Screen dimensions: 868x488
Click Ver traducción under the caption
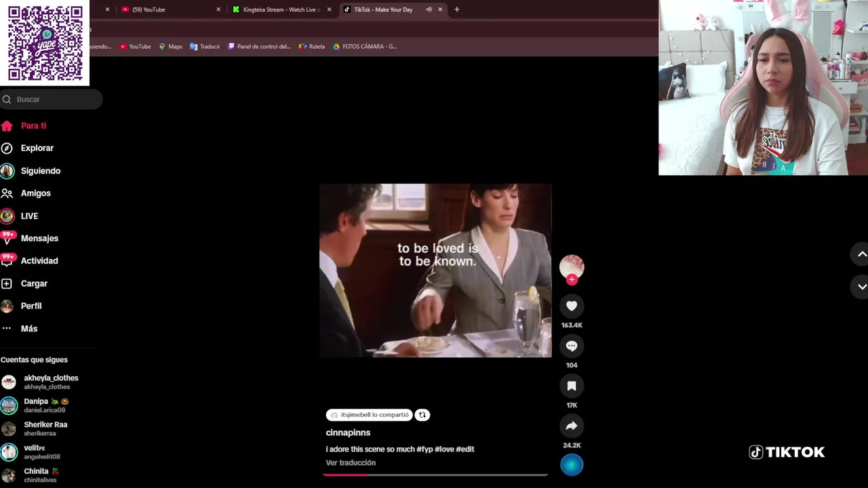click(x=351, y=463)
